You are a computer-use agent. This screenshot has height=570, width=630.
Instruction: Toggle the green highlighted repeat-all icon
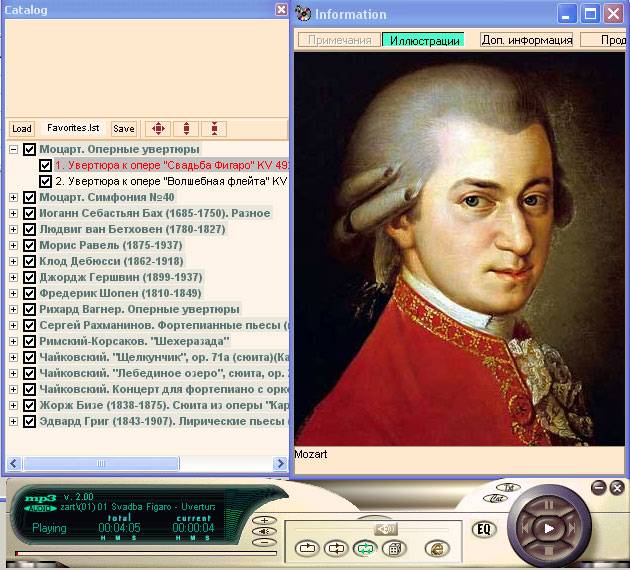tap(365, 548)
